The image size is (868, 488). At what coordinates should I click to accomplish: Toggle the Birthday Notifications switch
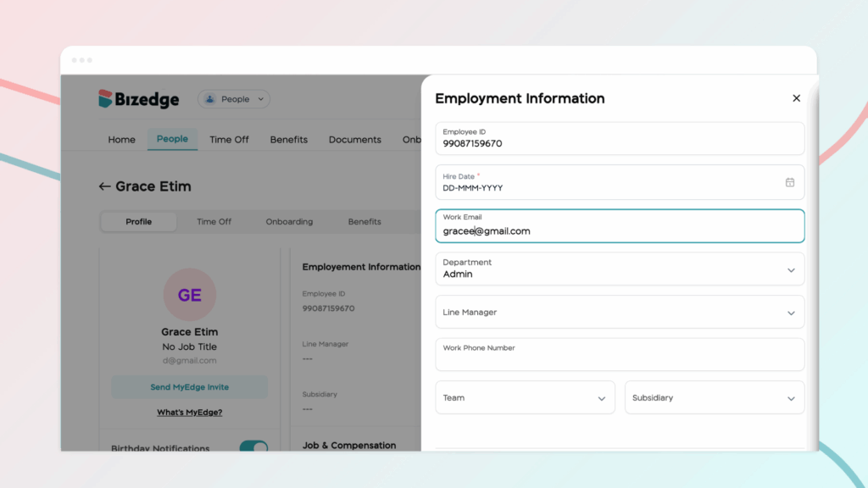pyautogui.click(x=253, y=446)
